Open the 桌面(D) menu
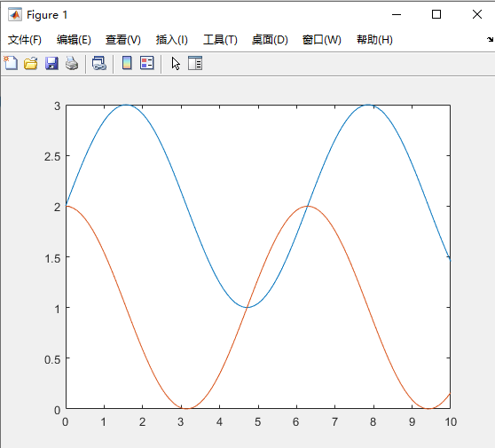Image resolution: width=495 pixels, height=448 pixels. (270, 40)
